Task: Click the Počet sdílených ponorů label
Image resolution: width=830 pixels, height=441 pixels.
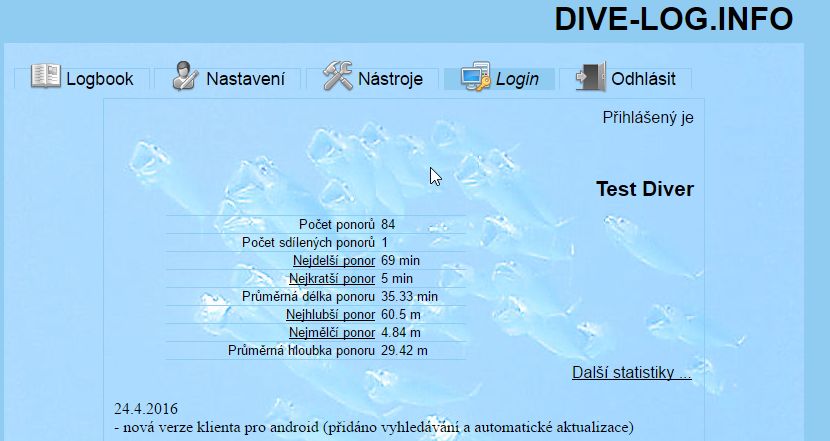Action: (309, 242)
